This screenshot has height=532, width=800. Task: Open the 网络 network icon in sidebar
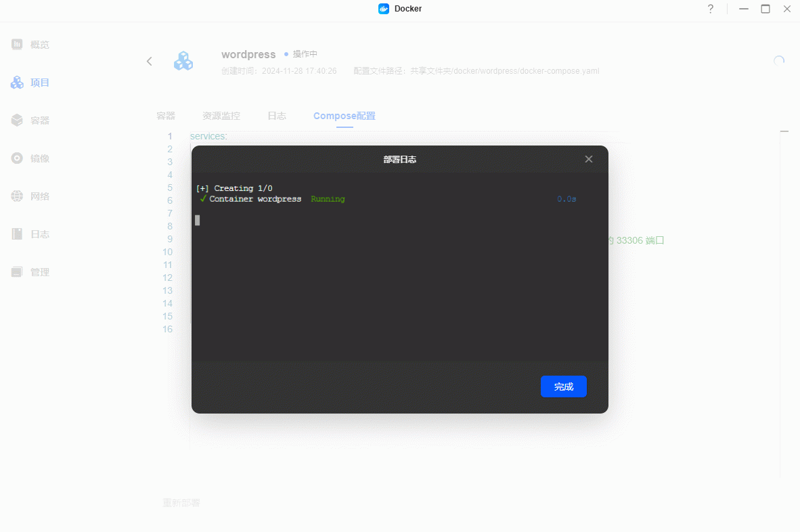(17, 196)
